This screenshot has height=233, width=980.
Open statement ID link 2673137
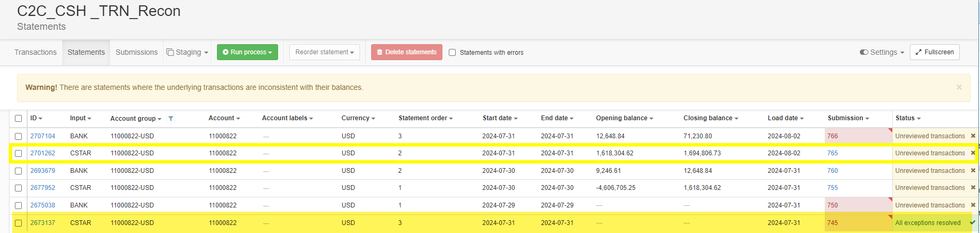[x=43, y=223]
